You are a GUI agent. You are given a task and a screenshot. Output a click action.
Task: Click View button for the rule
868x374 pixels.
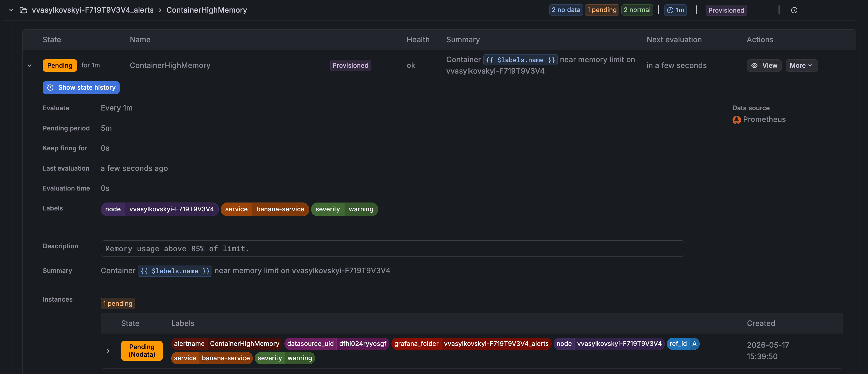(x=764, y=65)
